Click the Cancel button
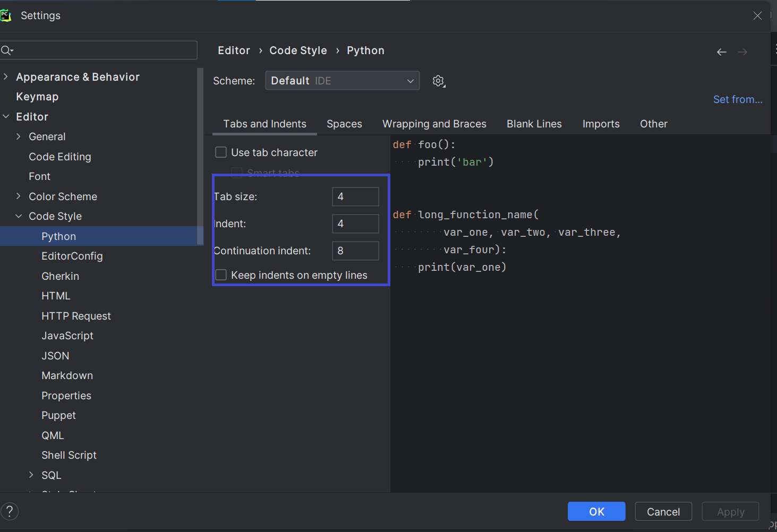Image resolution: width=777 pixels, height=532 pixels. (x=663, y=511)
